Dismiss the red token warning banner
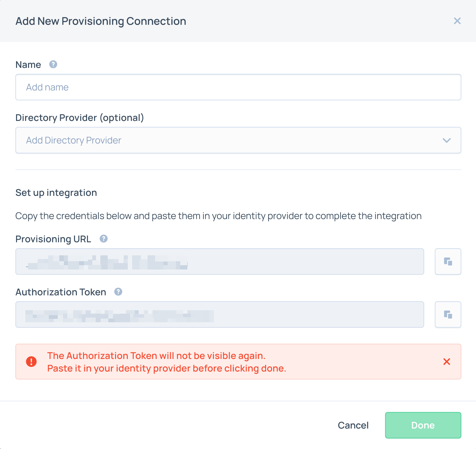The width and height of the screenshot is (476, 449). coord(447,361)
